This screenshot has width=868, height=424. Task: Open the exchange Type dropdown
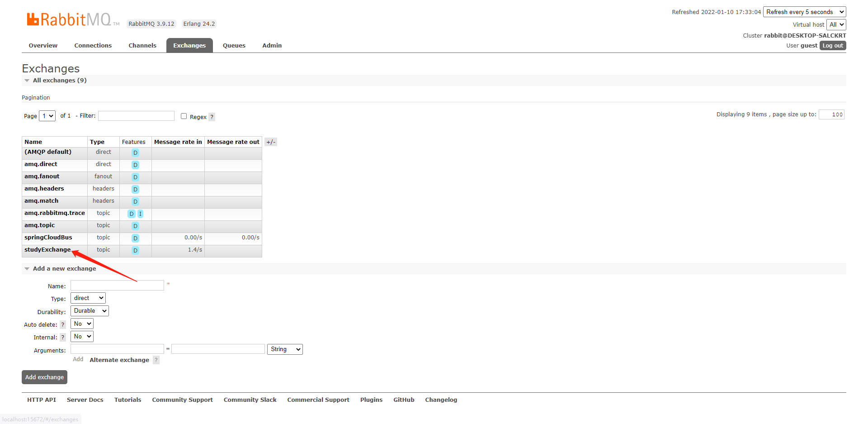click(88, 298)
